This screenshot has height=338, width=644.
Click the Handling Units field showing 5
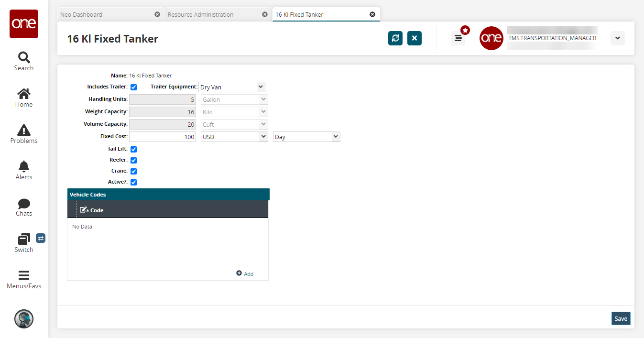tap(163, 99)
